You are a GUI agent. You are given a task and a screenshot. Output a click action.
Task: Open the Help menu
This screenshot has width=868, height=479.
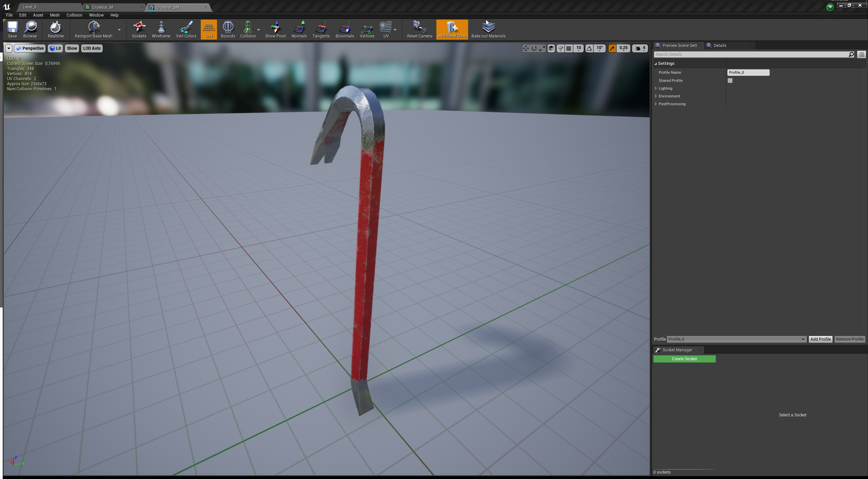(115, 15)
